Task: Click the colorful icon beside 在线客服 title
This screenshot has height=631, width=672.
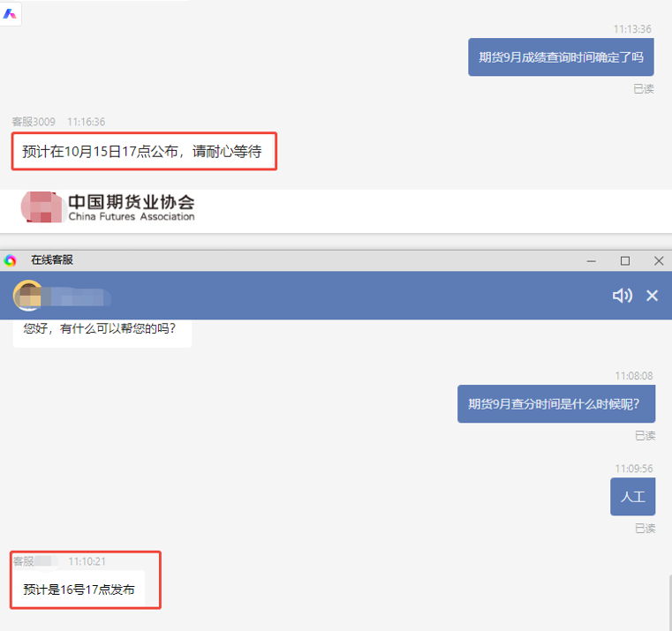Action: coord(11,260)
